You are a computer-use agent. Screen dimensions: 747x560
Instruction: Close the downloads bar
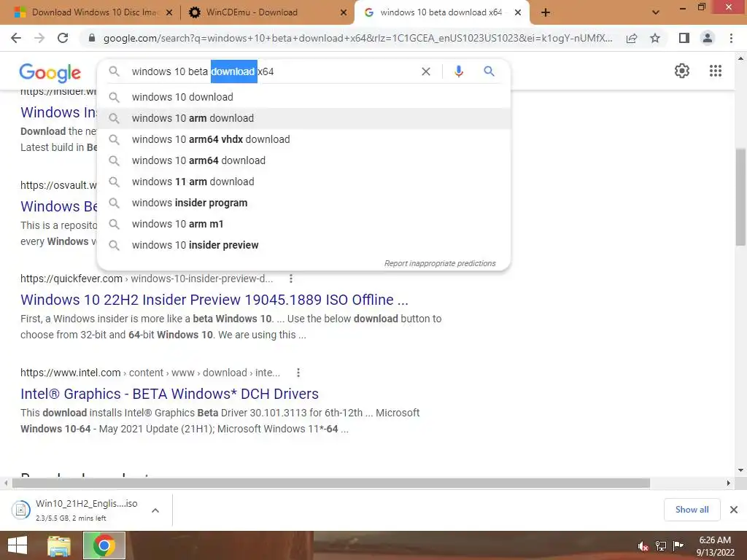pyautogui.click(x=734, y=510)
